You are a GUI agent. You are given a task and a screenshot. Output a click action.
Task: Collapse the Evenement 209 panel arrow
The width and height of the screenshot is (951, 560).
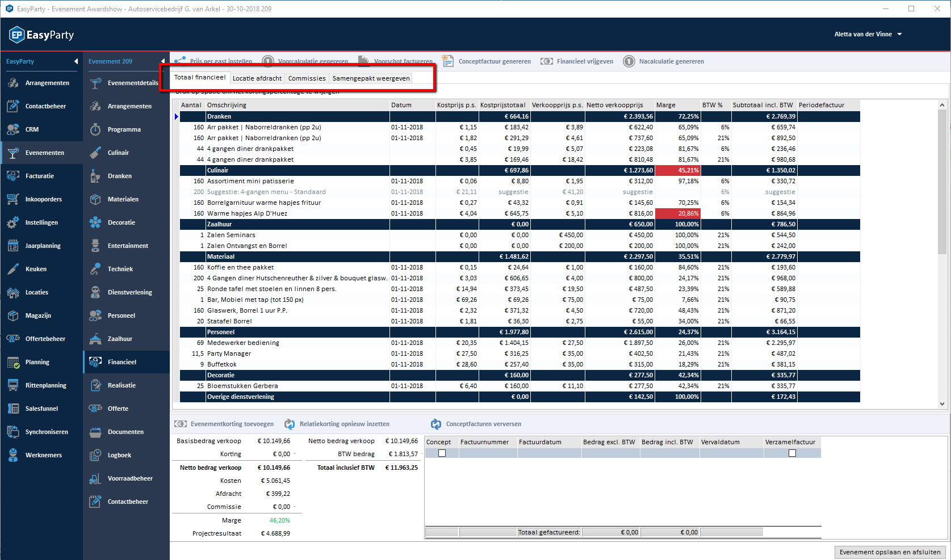pos(163,61)
